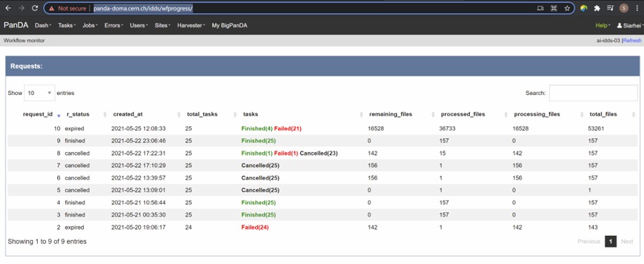This screenshot has width=644, height=264.
Task: Click Failed(24) in request 2 row
Action: click(x=255, y=227)
